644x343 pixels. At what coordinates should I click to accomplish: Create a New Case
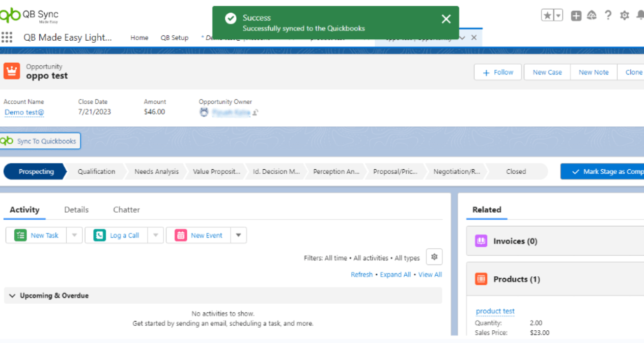[x=547, y=72]
